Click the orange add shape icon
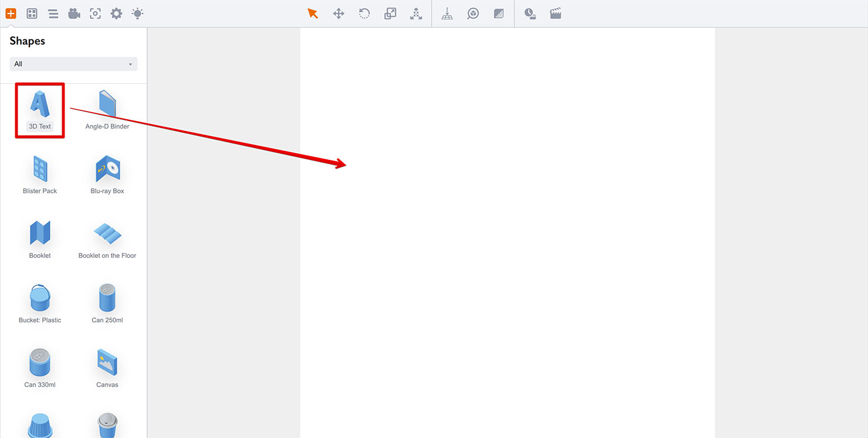868x438 pixels. tap(11, 13)
